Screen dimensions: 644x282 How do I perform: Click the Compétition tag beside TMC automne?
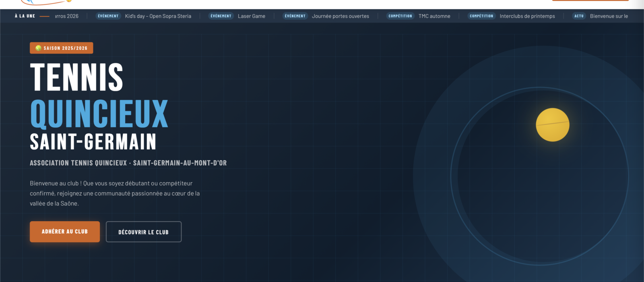(400, 16)
